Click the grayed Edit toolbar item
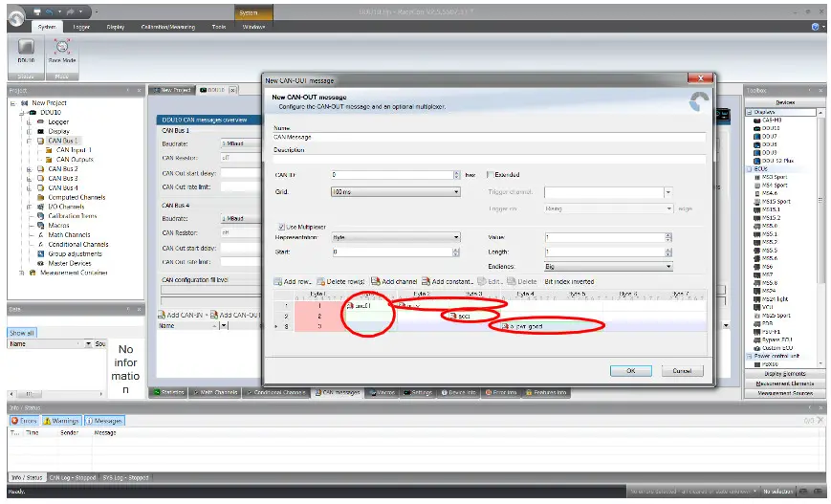Screen dimensions: 831x504 click(490, 281)
